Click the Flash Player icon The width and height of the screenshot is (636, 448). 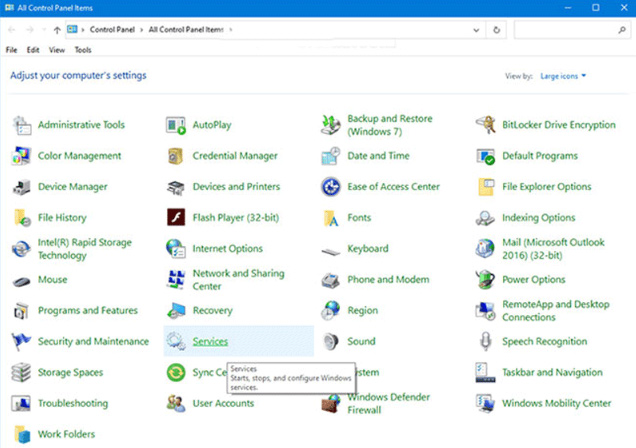pyautogui.click(x=176, y=218)
